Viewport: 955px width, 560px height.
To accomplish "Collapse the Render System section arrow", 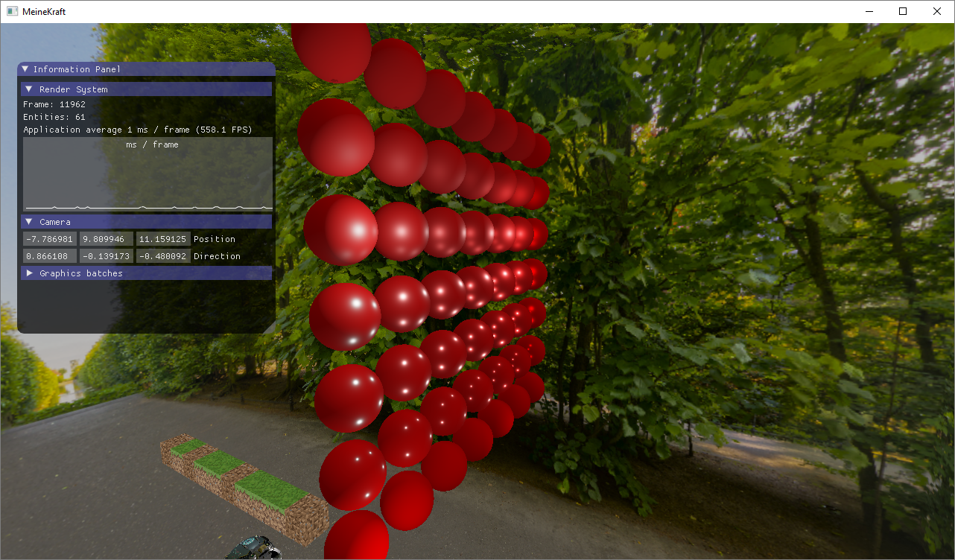I will click(x=29, y=89).
